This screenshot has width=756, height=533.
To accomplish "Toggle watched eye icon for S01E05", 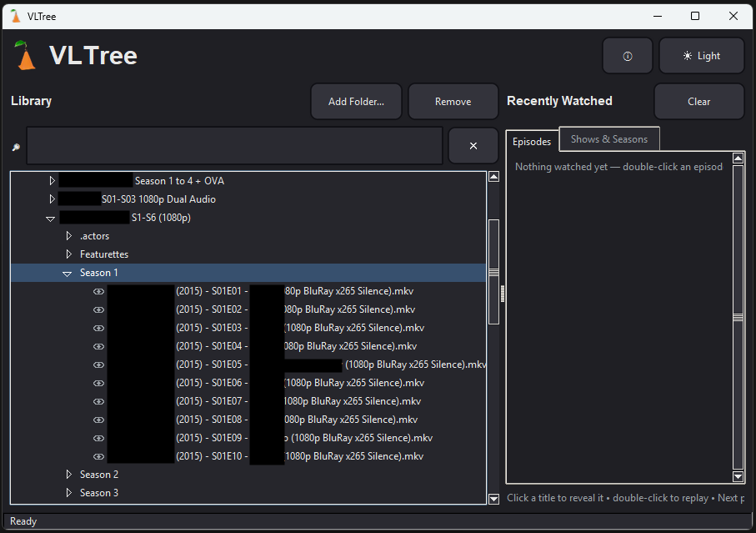I will pyautogui.click(x=99, y=365).
